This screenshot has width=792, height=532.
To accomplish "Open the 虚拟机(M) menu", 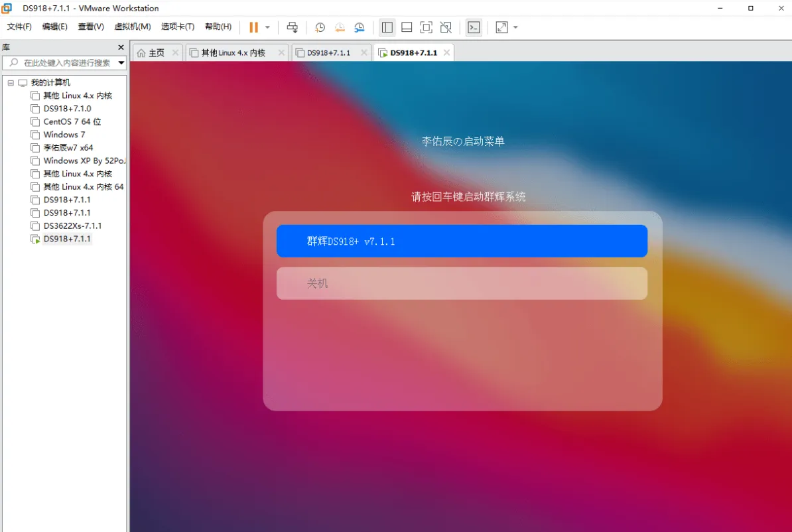I will coord(132,27).
